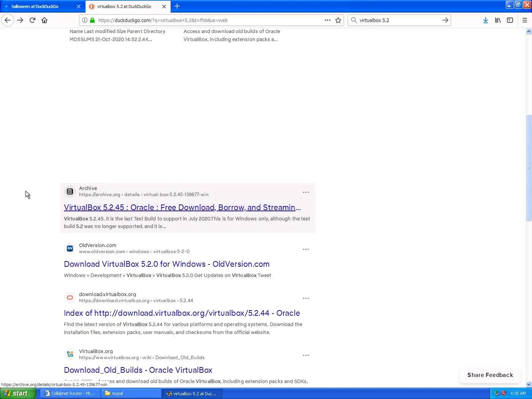Click www.virtualbox.org wiki URL breadcrumb
Viewport: 532px width, 399px height.
142,358
